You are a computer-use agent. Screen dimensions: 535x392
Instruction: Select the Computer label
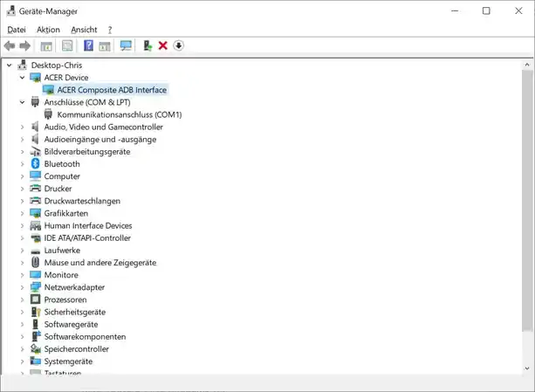pyautogui.click(x=62, y=176)
